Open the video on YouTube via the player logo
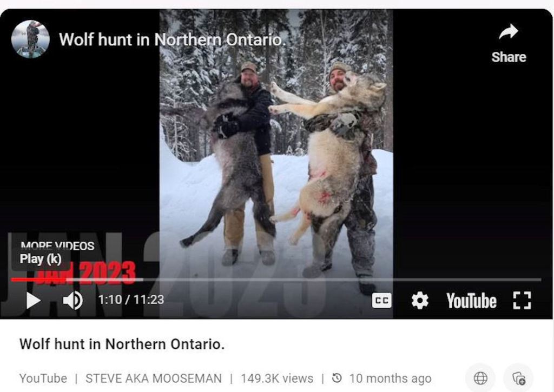Viewport: 554px width, 392px height. tap(471, 301)
